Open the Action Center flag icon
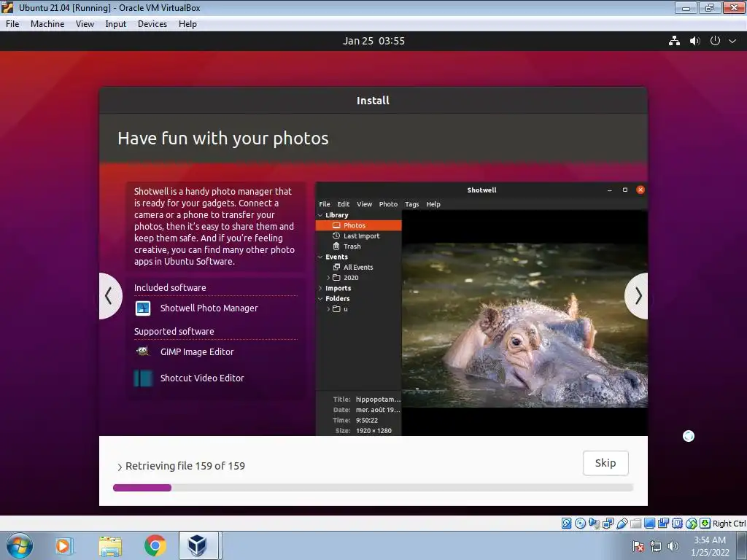Screen dimensions: 747x560 click(638, 546)
